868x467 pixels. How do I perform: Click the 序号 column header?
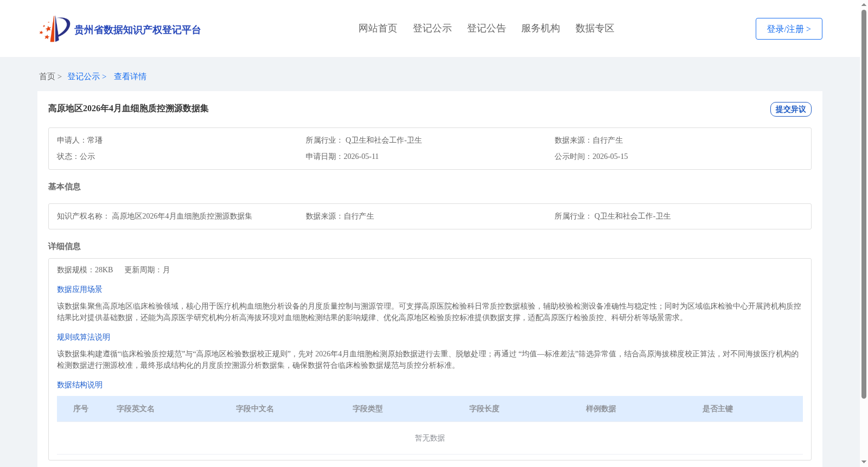coord(81,409)
